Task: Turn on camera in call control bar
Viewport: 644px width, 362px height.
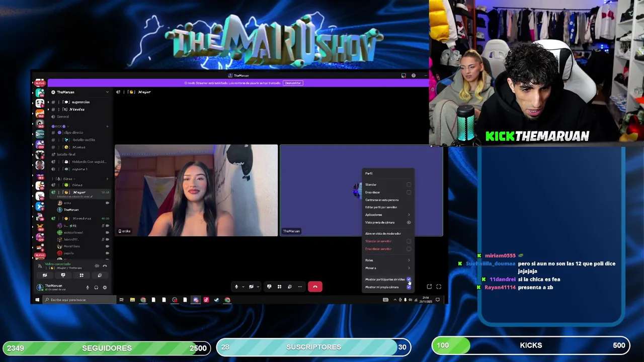Action: click(x=251, y=287)
